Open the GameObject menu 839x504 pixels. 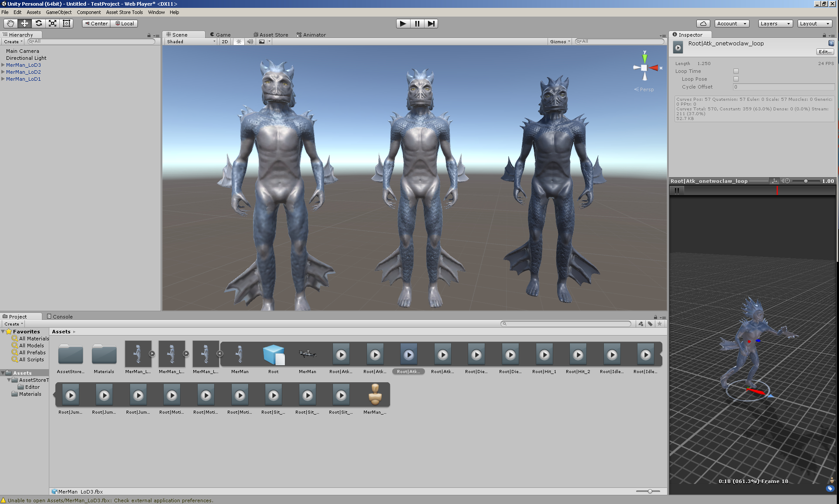coord(58,12)
